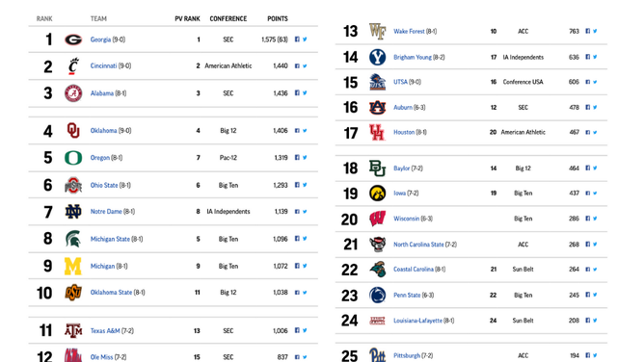This screenshot has height=362, width=644.
Task: Click the Iowa Hawkeyes logo
Action: point(377,194)
